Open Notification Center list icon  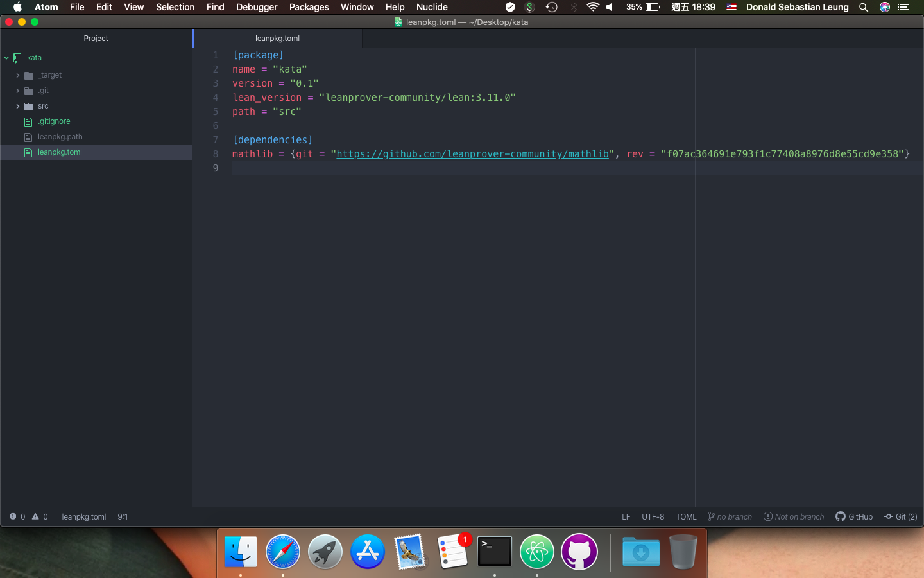point(904,7)
